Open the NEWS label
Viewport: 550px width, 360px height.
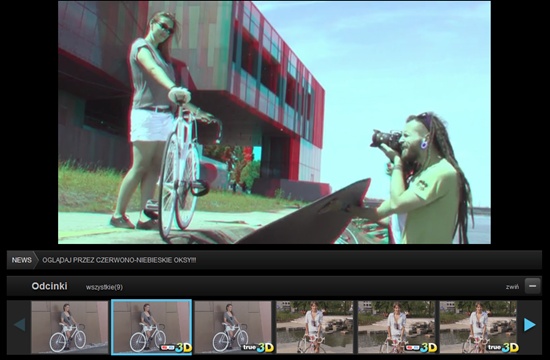21,260
